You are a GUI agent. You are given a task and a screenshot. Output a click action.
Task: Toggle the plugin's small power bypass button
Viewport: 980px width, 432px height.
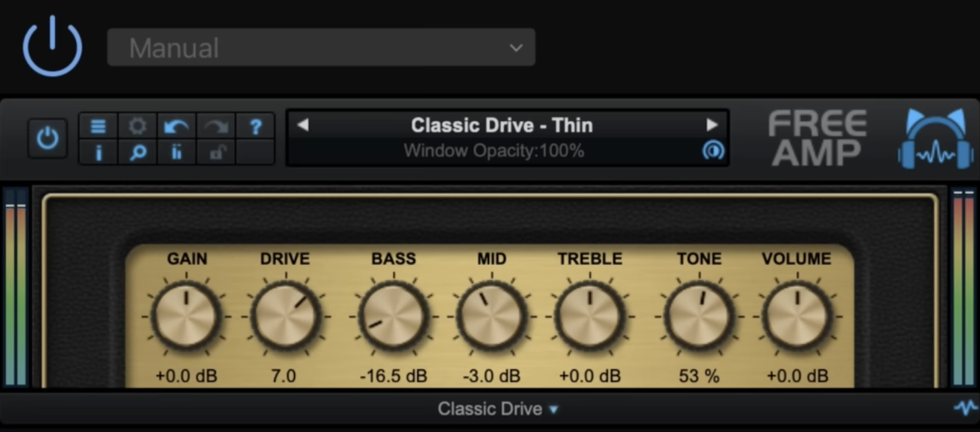pyautogui.click(x=47, y=139)
